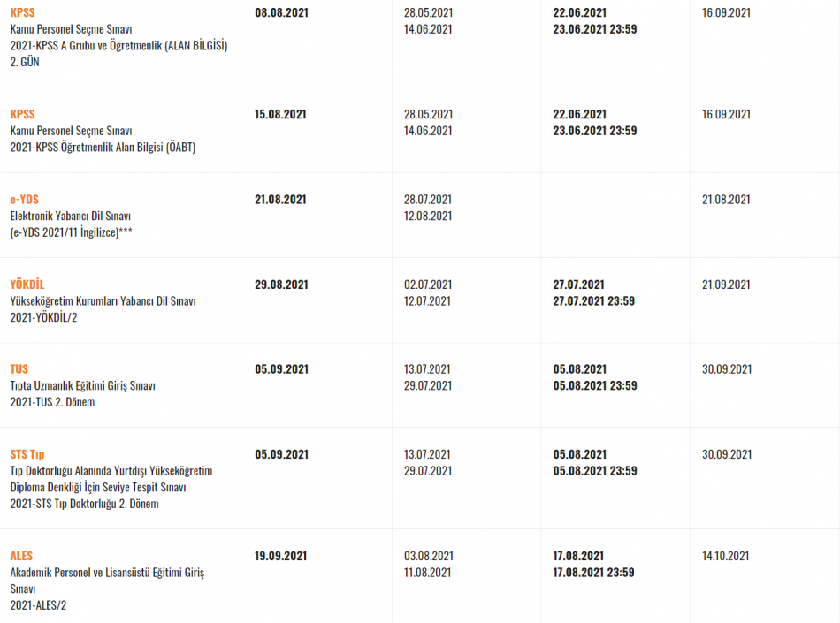The height and width of the screenshot is (623, 840).
Task: Select YÖKDİL exam date 29.08.2021
Action: coord(282,285)
